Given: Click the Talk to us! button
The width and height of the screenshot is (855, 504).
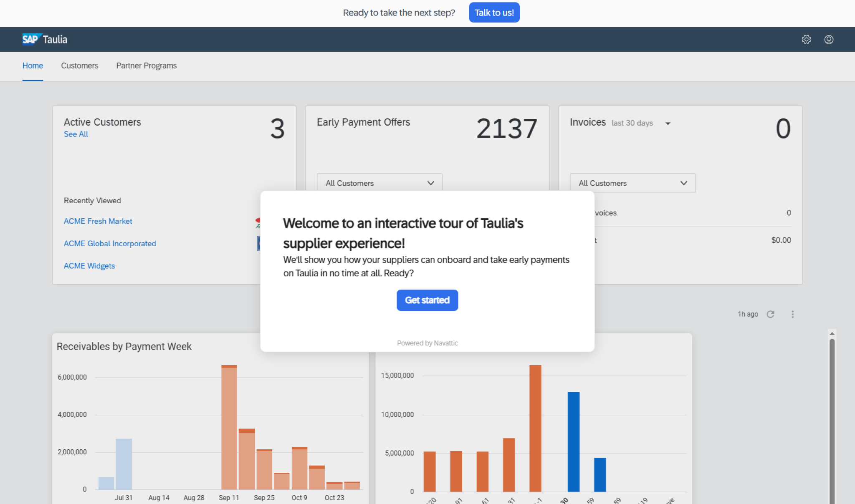Looking at the screenshot, I should pos(494,13).
